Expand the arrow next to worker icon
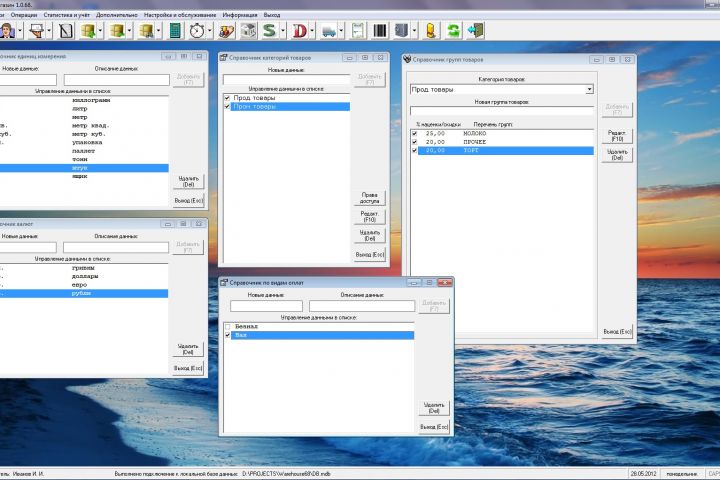 [49, 31]
